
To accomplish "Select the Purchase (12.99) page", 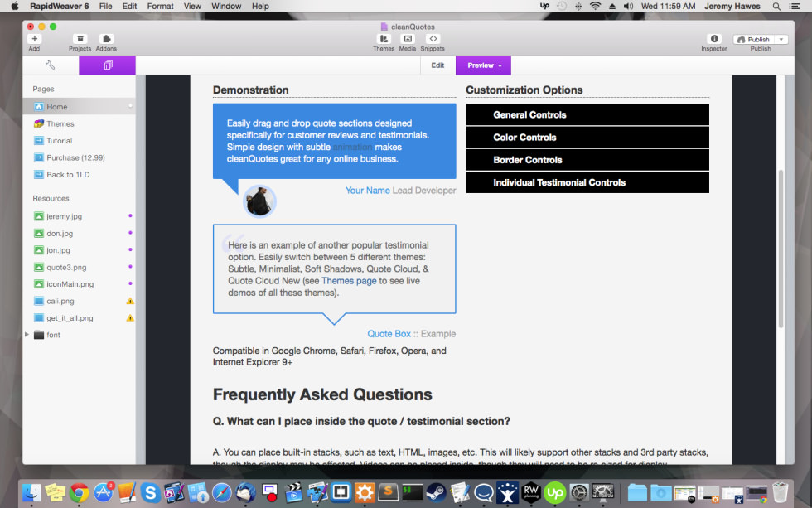I will tap(79, 158).
